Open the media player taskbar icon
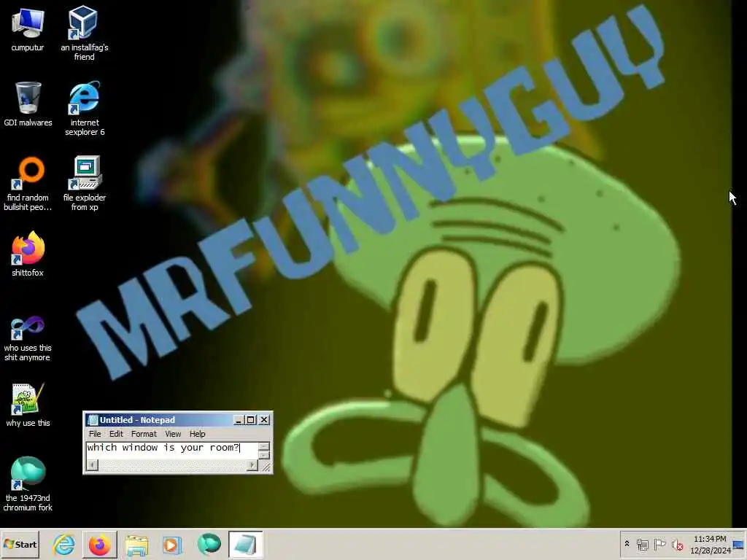This screenshot has width=747, height=560. pyautogui.click(x=172, y=545)
